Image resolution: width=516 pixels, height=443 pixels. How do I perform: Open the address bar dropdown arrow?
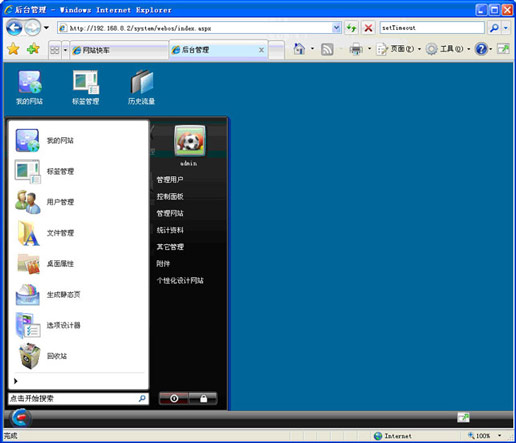(337, 28)
